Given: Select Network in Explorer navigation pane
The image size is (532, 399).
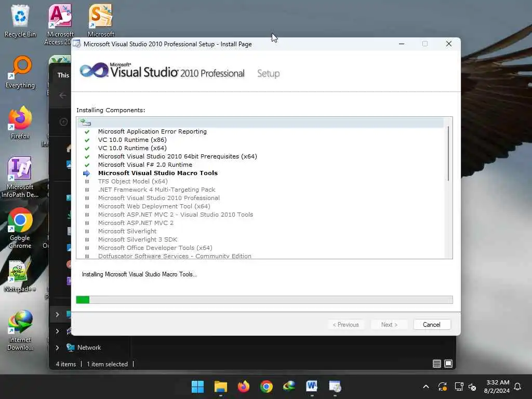Looking at the screenshot, I should click(x=89, y=348).
